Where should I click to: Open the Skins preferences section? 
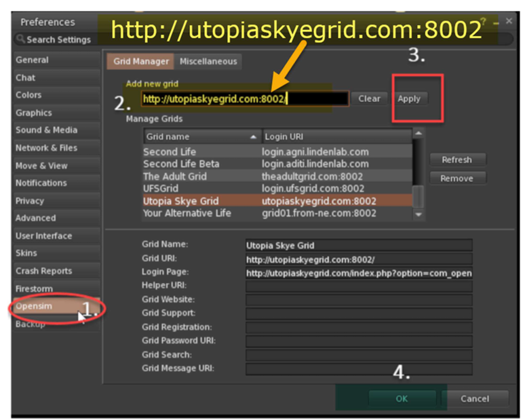click(57, 253)
